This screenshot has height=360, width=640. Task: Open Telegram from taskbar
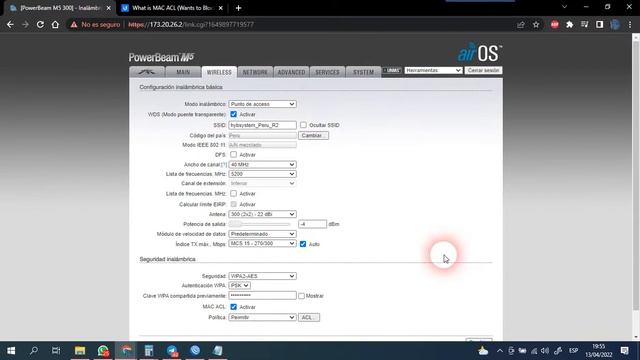coord(172,351)
